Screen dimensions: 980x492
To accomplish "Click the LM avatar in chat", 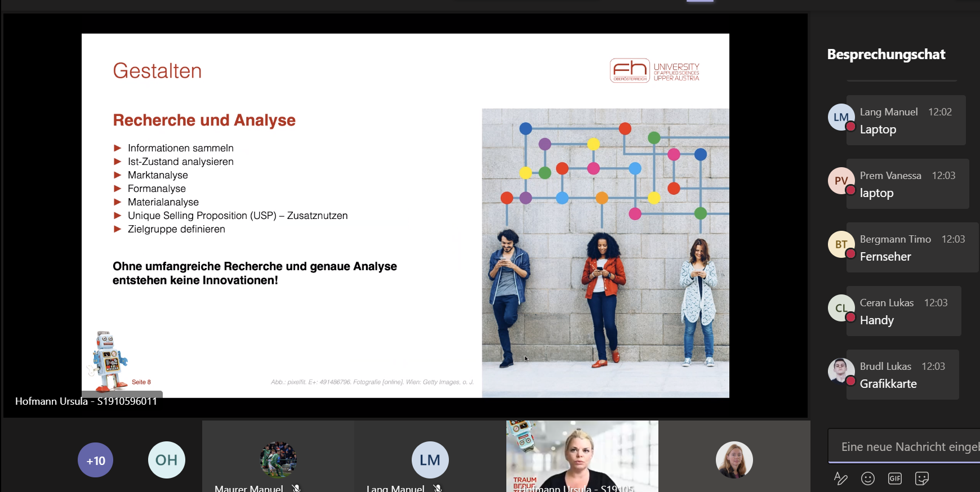I will point(841,117).
